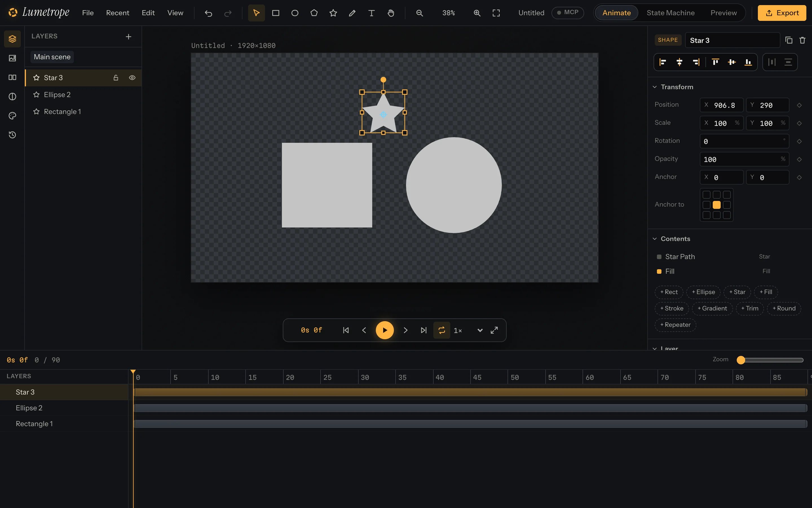
Task: Open the View menu
Action: [x=175, y=13]
